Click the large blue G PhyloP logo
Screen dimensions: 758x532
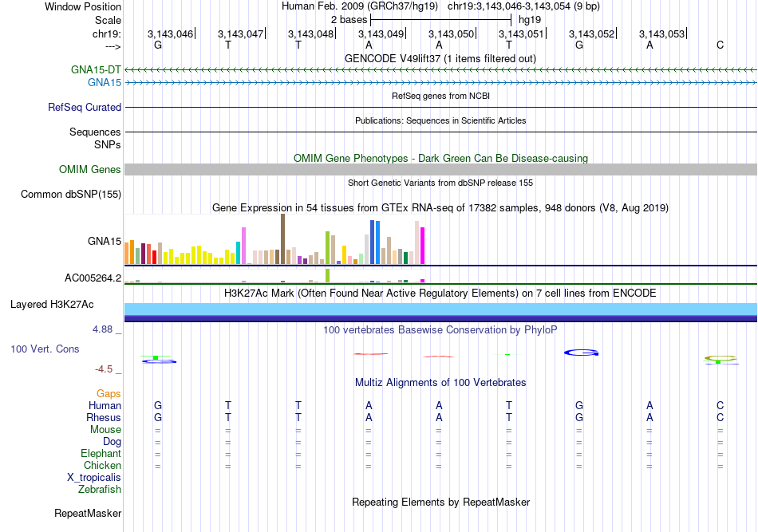(x=581, y=353)
